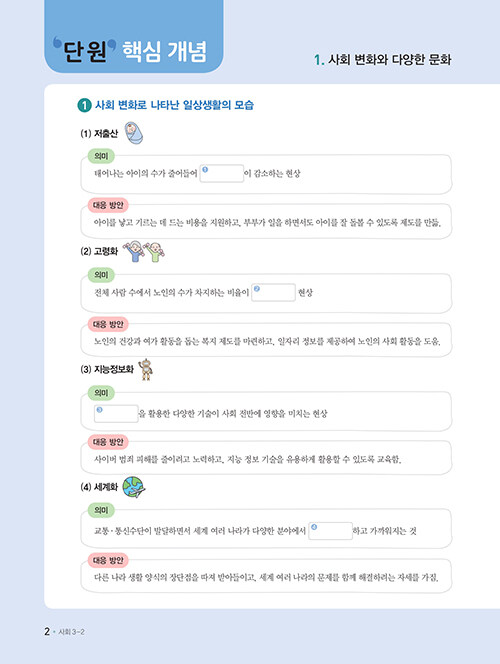Click the green number 1 circle icon
The width and height of the screenshot is (500, 664).
click(x=84, y=105)
